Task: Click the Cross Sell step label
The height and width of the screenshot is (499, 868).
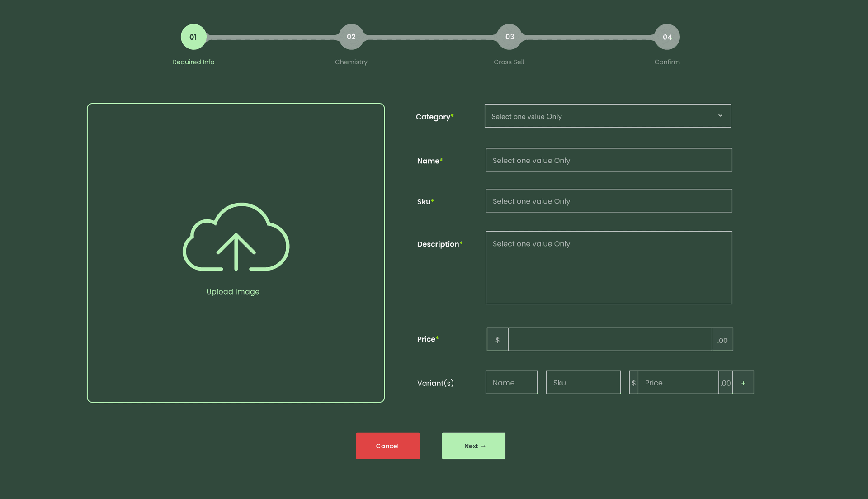Action: (509, 62)
